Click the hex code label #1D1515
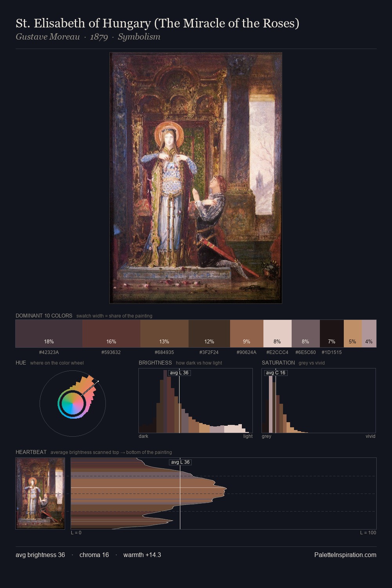 coord(332,352)
